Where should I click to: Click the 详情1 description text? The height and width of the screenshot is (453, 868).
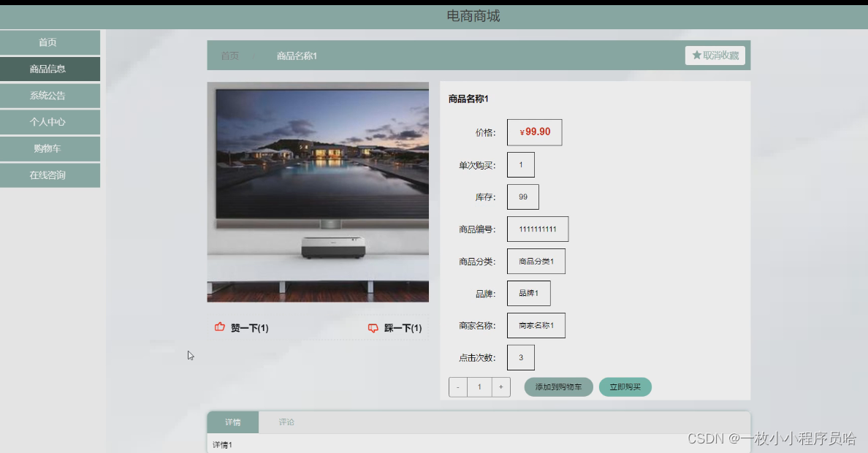pyautogui.click(x=223, y=445)
